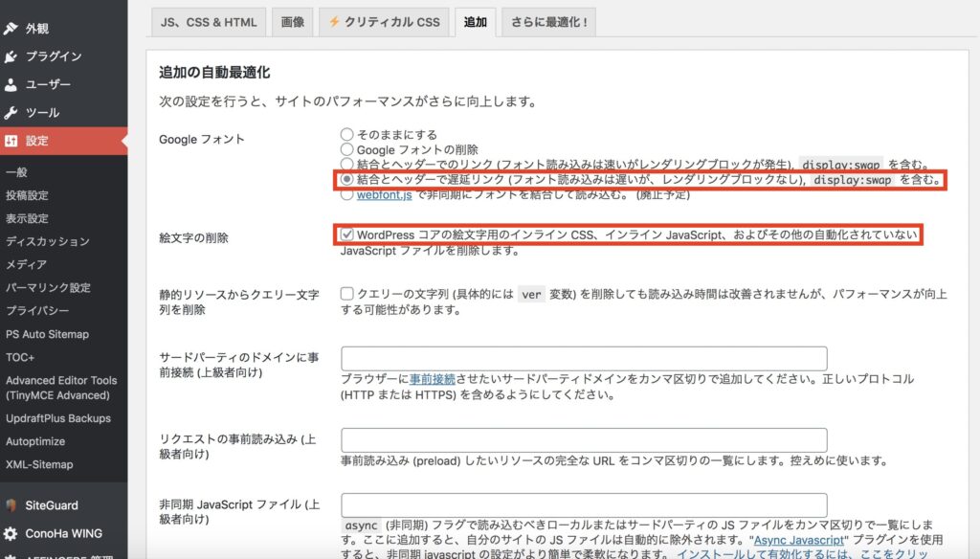Open the 画像 tab
Image resolution: width=980 pixels, height=559 pixels.
click(x=293, y=22)
